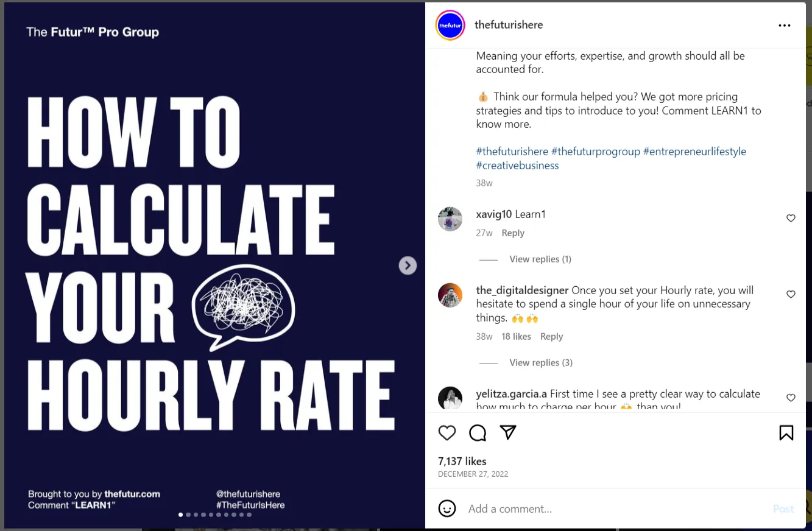This screenshot has width=812, height=531.
Task: Click thefuturishere profile picture in header
Action: pyautogui.click(x=450, y=26)
